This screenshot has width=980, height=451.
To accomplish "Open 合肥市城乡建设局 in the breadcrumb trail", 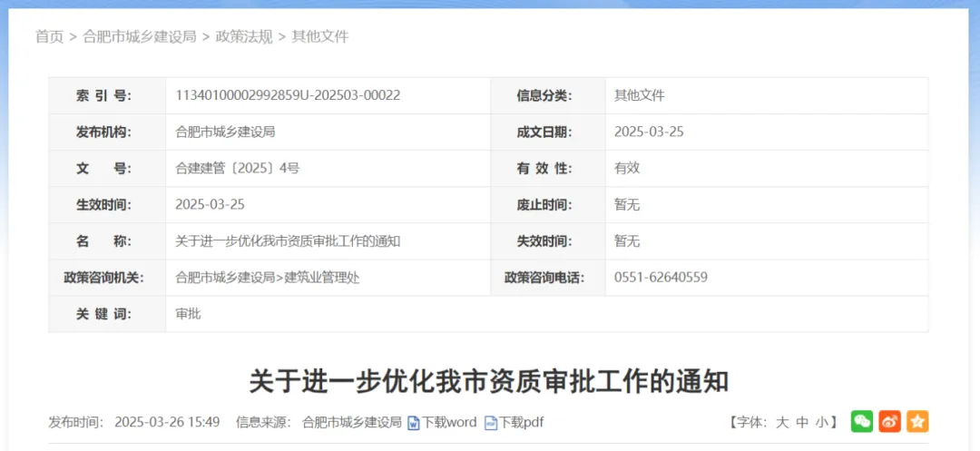I will (139, 36).
